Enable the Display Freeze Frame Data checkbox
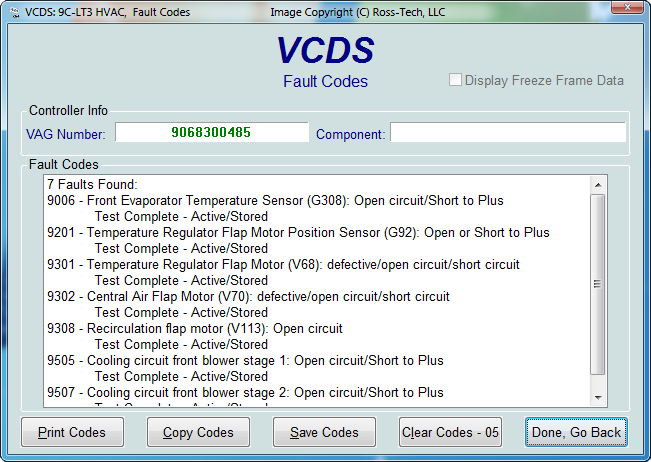Image resolution: width=651 pixels, height=462 pixels. click(455, 80)
